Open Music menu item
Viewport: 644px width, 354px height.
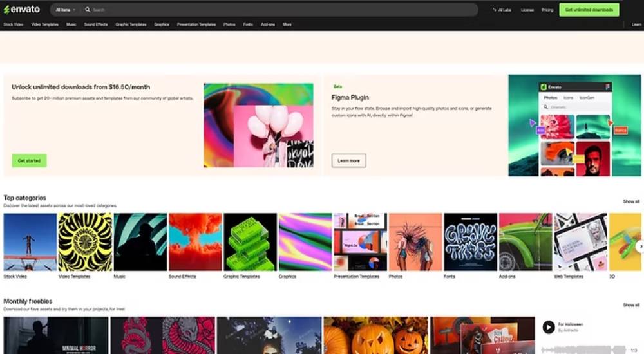pyautogui.click(x=71, y=24)
